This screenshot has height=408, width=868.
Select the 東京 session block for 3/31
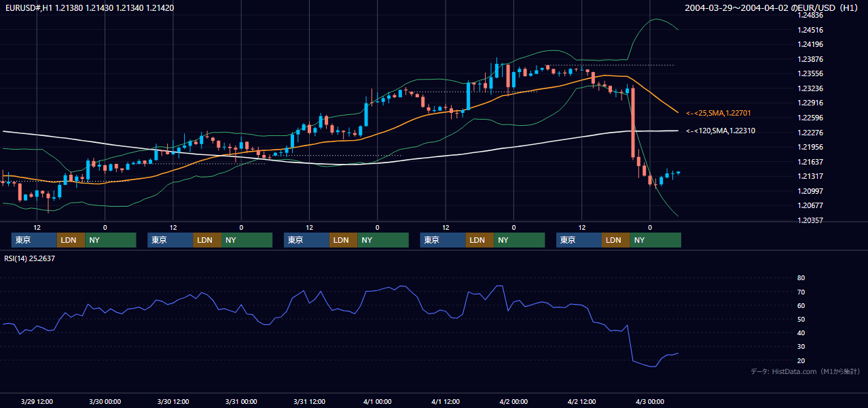(x=306, y=240)
